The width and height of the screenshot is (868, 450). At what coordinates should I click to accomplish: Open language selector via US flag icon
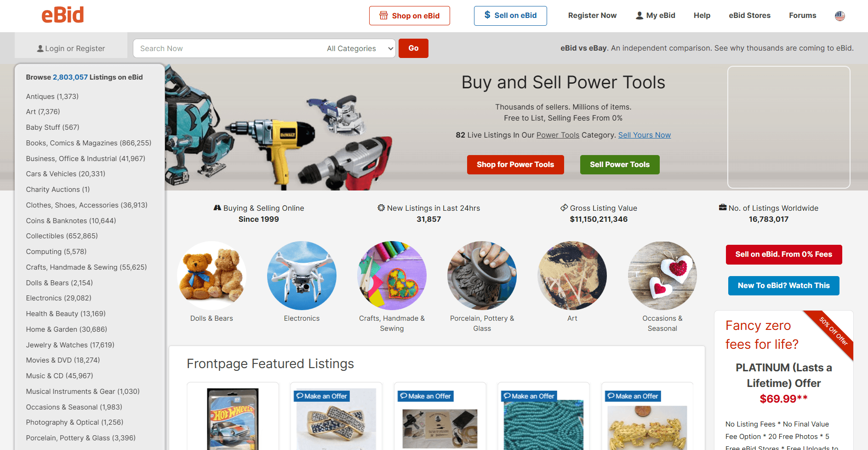(x=839, y=16)
